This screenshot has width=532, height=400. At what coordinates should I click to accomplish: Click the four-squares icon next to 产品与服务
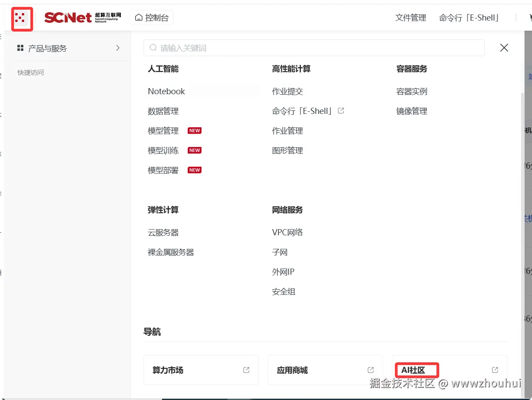click(20, 48)
